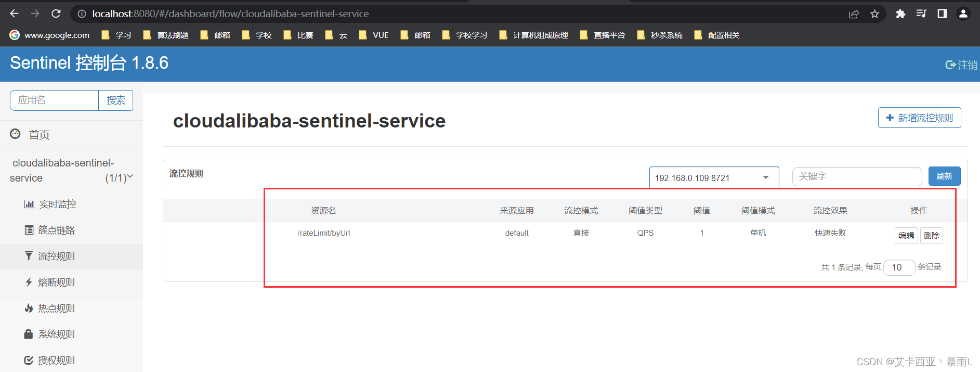Click the 应用名 search input field
This screenshot has width=980, height=372.
tap(54, 100)
